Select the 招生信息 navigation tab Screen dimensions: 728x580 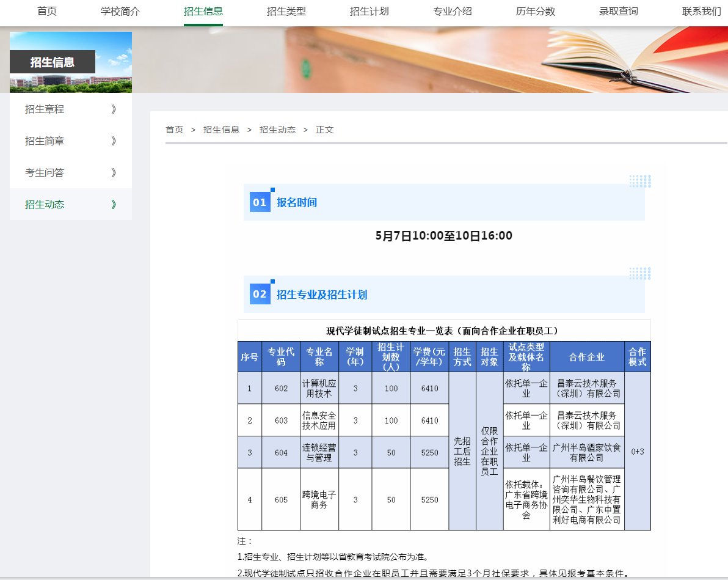click(203, 12)
